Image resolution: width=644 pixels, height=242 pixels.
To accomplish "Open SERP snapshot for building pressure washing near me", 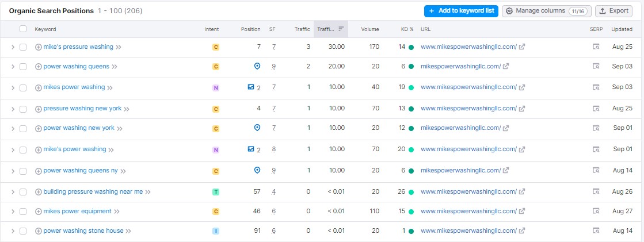I will coord(596,191).
